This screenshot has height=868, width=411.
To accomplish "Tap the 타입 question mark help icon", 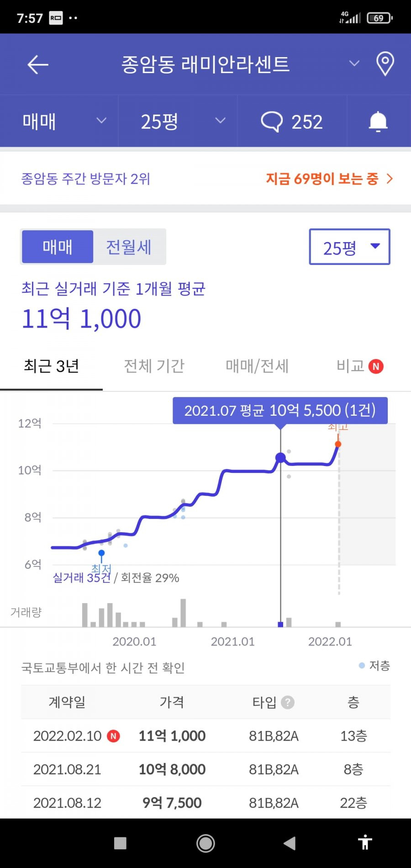I will tap(287, 702).
